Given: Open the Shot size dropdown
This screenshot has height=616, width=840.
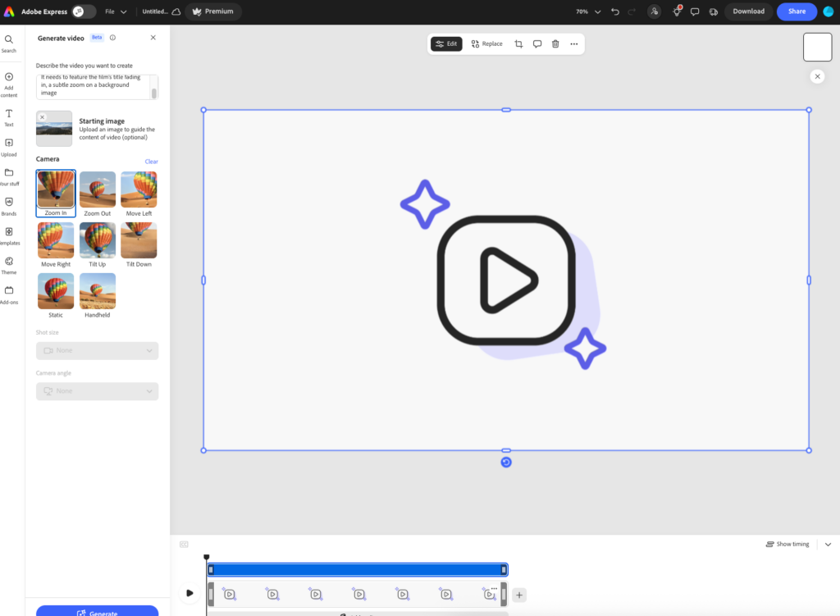Looking at the screenshot, I should point(97,350).
